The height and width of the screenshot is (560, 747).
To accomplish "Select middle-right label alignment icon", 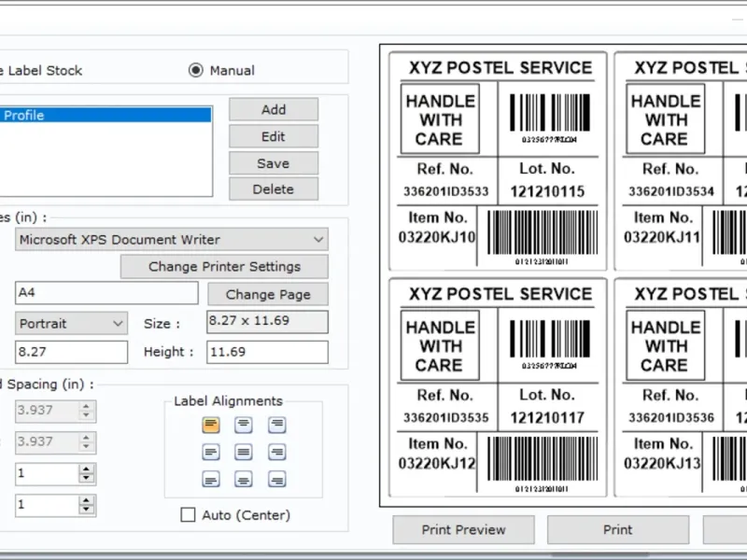I will pyautogui.click(x=276, y=452).
